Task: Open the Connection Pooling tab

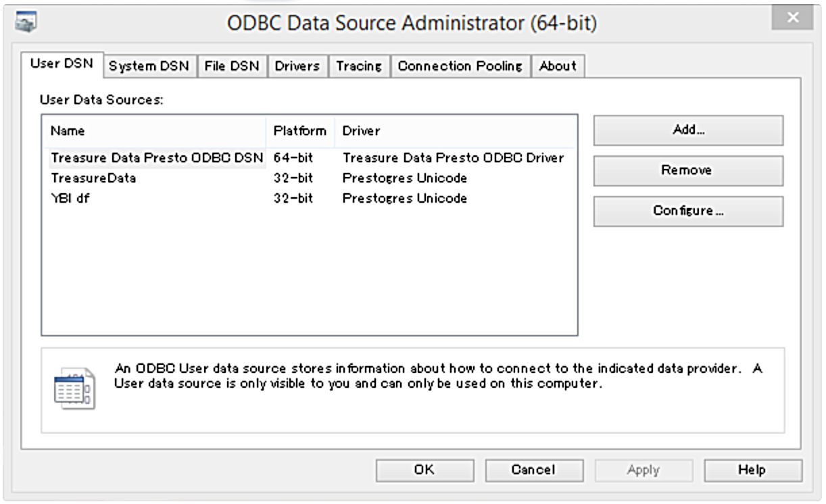Action: pos(460,66)
